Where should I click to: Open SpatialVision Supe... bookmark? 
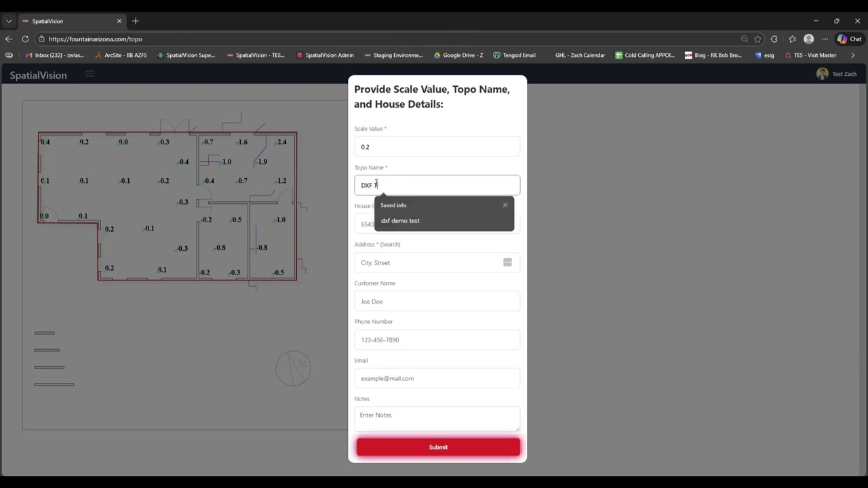[x=186, y=56]
